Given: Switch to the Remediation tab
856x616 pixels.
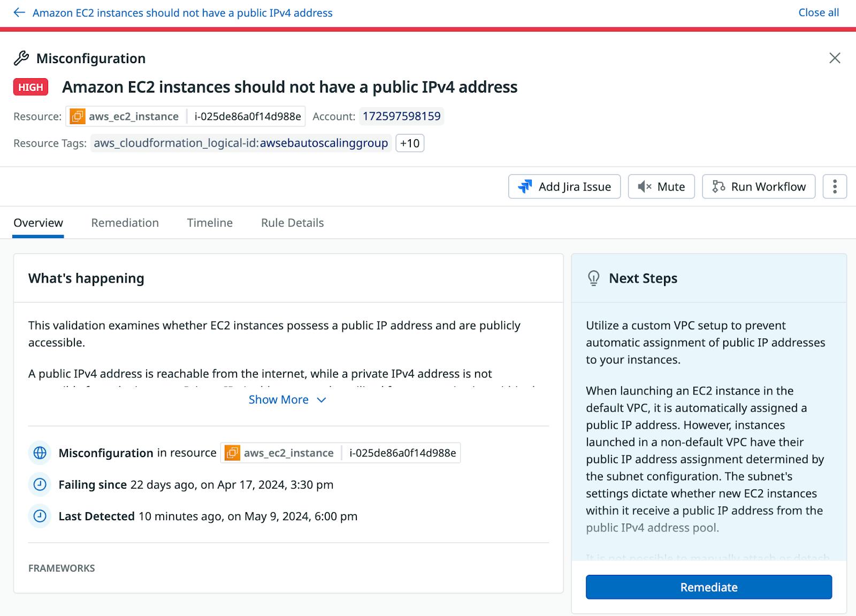Looking at the screenshot, I should pos(125,223).
